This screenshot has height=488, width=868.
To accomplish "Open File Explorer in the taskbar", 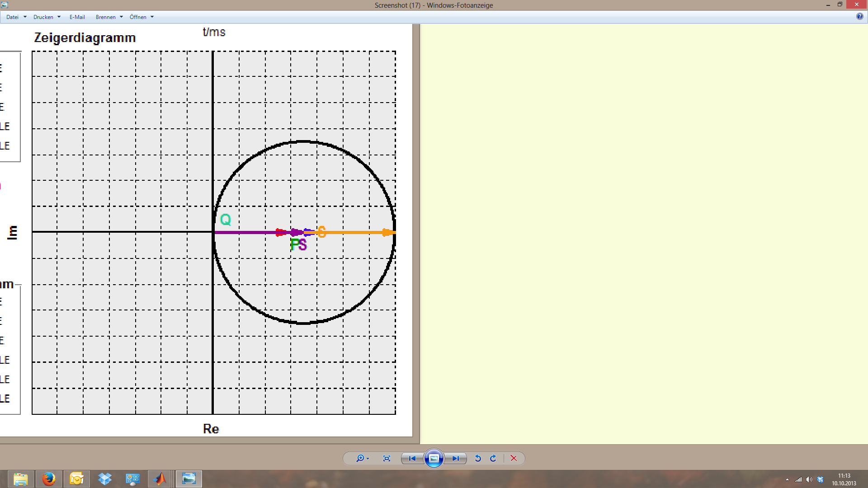I will pyautogui.click(x=21, y=479).
